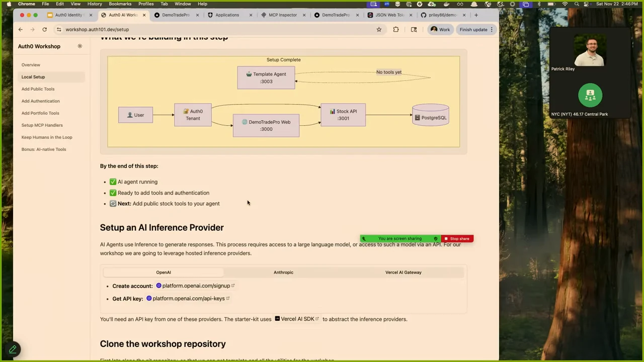Toggle the theme icon beside Auth0 Workshop

click(x=79, y=46)
